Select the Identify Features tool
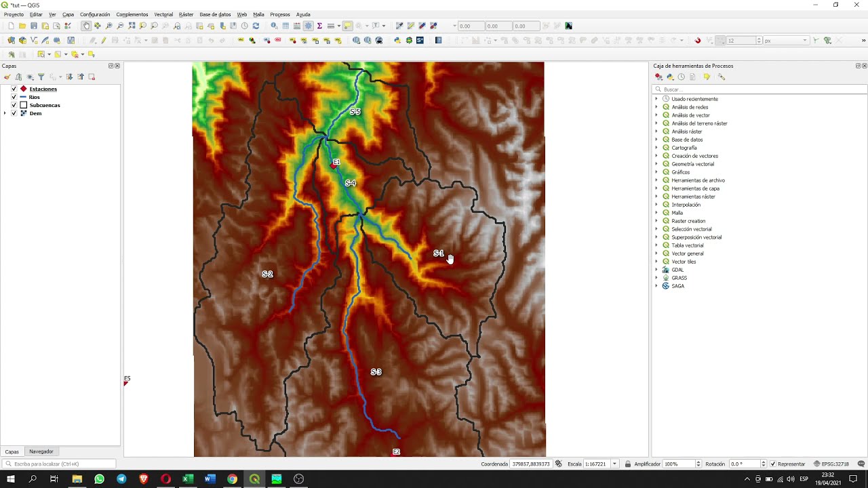The width and height of the screenshot is (868, 488). point(274,26)
